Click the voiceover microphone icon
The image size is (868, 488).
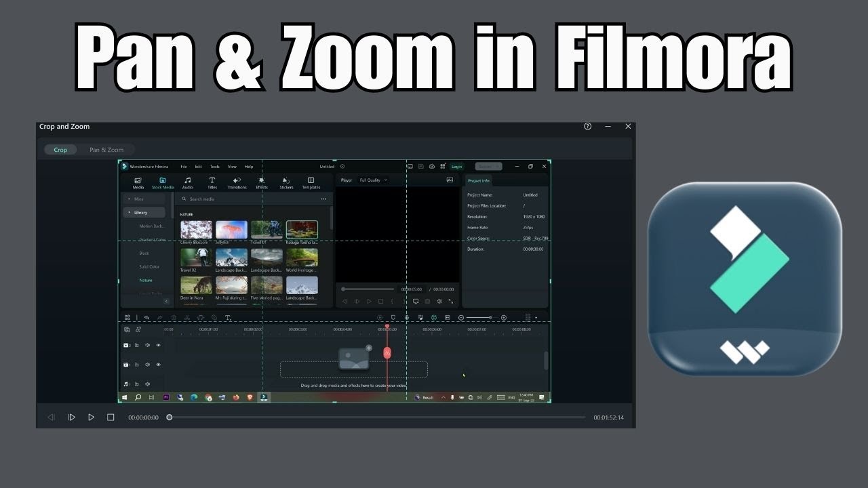point(407,318)
